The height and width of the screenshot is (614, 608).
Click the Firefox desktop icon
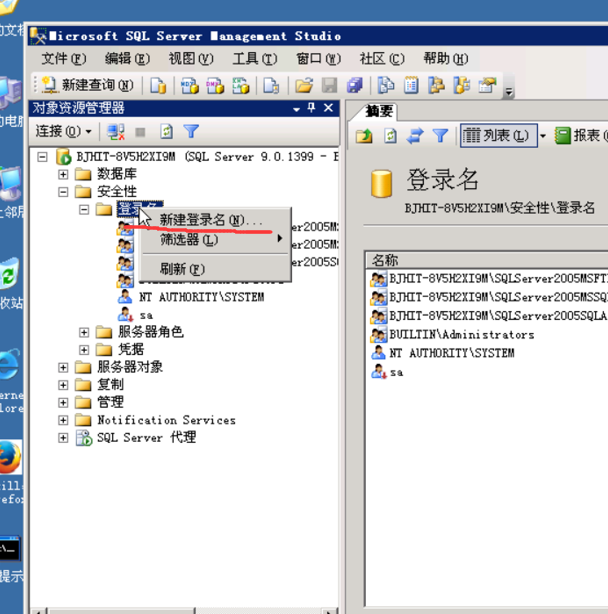[11, 458]
